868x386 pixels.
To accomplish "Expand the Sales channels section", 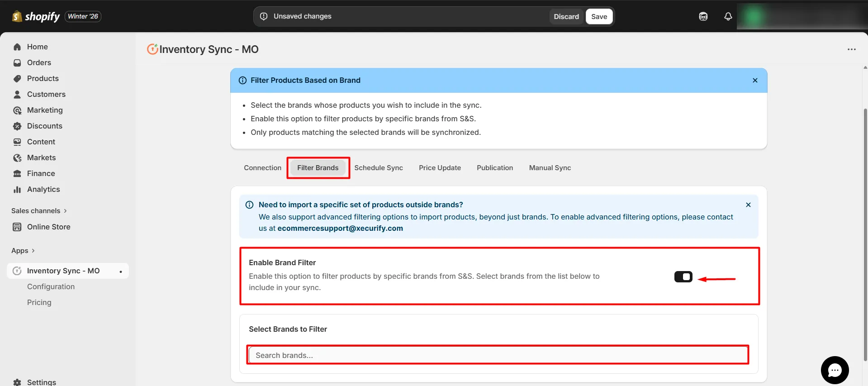I will (39, 211).
